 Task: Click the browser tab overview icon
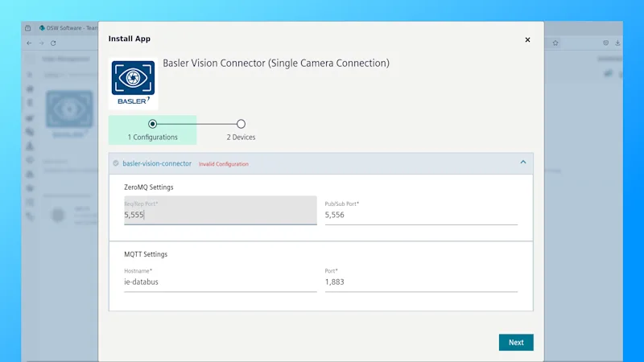(28, 28)
